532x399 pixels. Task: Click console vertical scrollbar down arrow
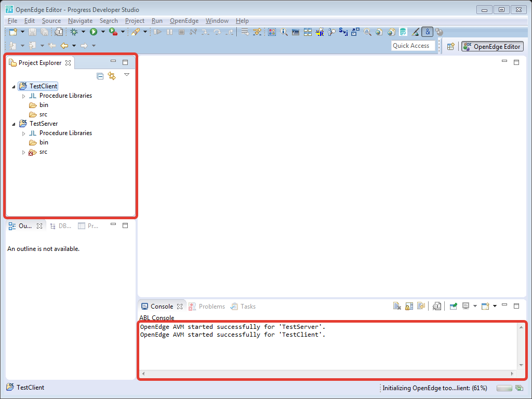[521, 365]
